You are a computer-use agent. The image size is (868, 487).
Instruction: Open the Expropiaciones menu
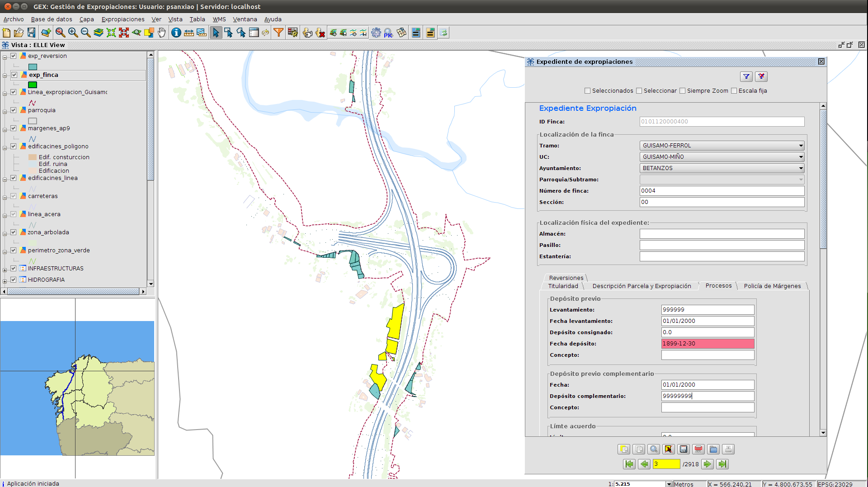[x=123, y=19]
